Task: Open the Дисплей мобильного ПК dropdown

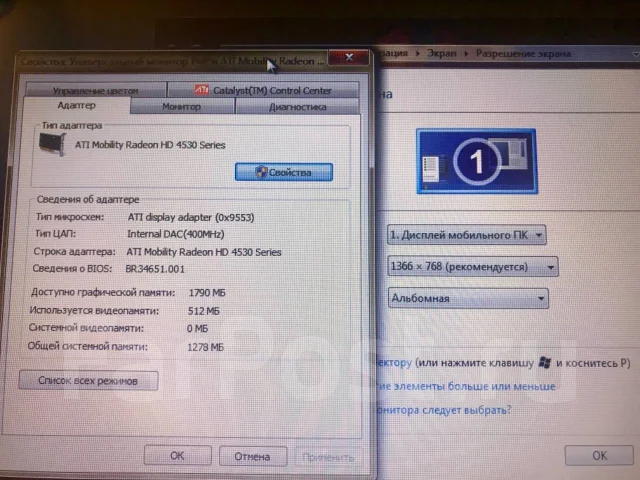Action: 467,235
